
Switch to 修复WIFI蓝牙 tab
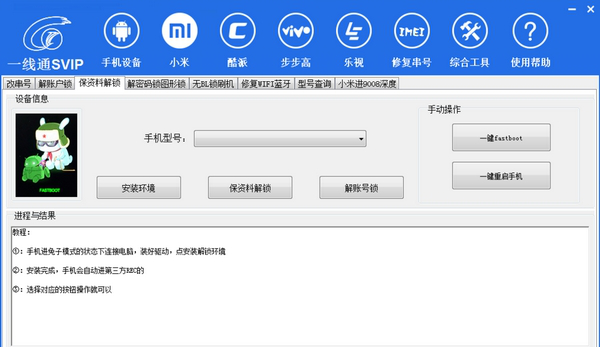click(266, 84)
